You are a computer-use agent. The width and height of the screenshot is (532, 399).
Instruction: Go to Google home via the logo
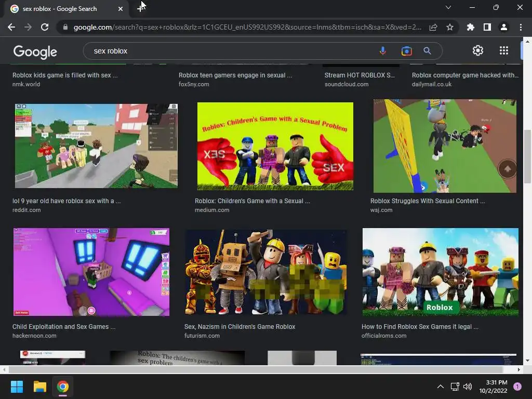tap(35, 51)
